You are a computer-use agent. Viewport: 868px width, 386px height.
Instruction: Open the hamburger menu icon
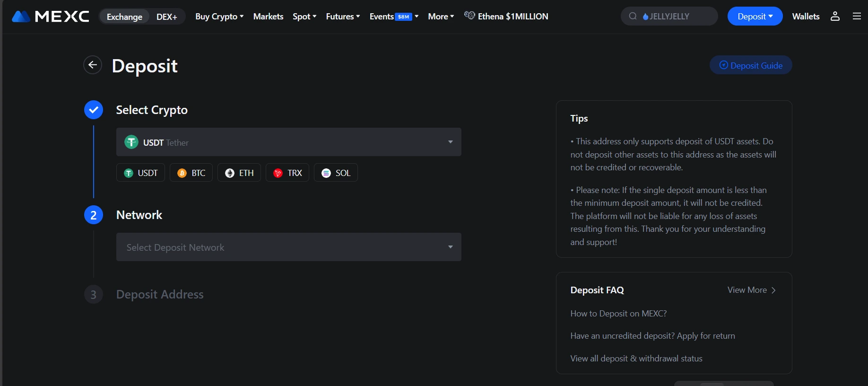[x=857, y=16]
